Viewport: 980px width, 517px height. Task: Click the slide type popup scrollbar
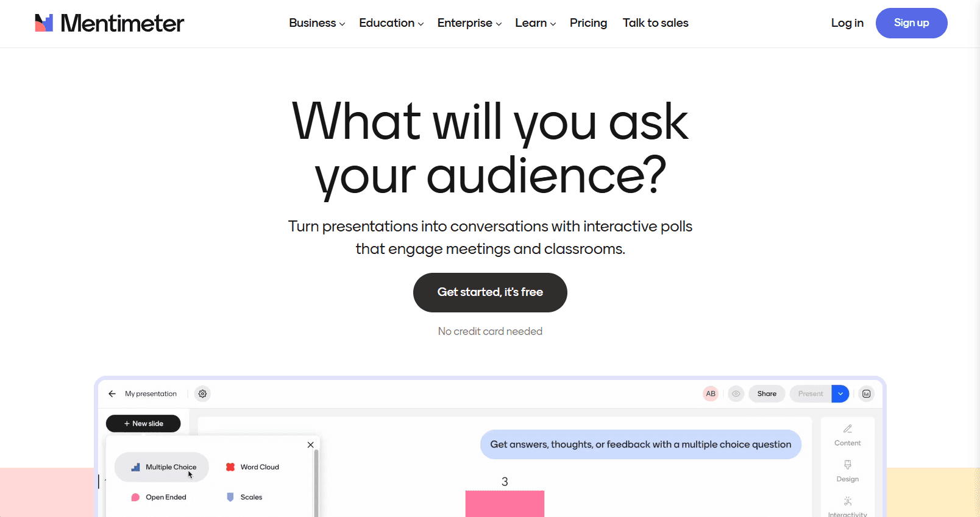tap(316, 483)
